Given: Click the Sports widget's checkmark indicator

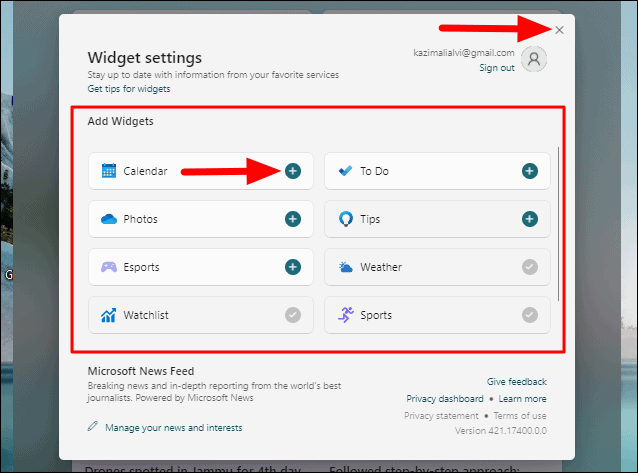Looking at the screenshot, I should (530, 315).
